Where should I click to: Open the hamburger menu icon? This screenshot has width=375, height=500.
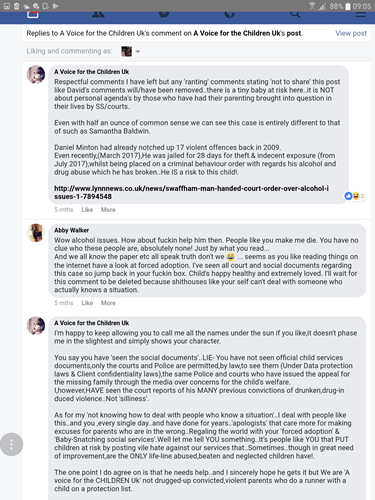click(x=361, y=14)
